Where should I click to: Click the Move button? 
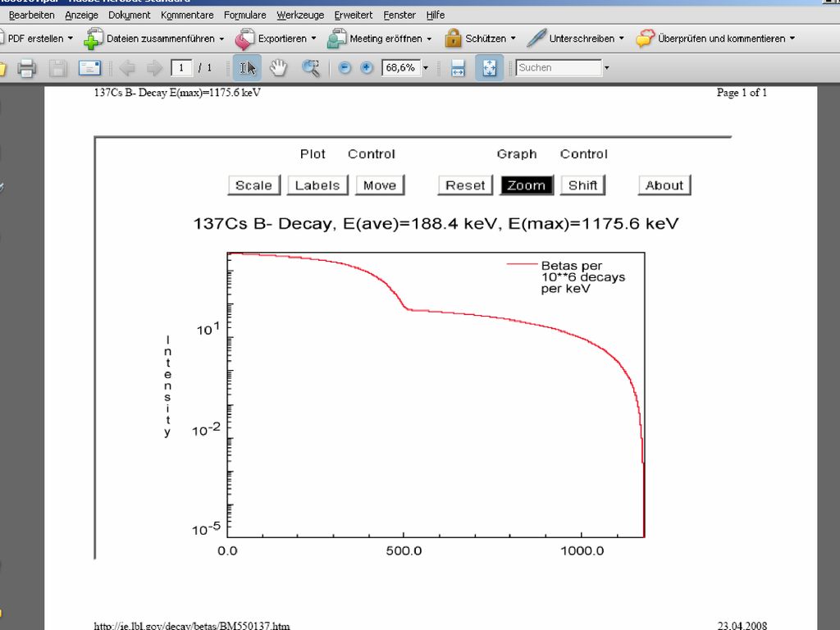(x=380, y=185)
